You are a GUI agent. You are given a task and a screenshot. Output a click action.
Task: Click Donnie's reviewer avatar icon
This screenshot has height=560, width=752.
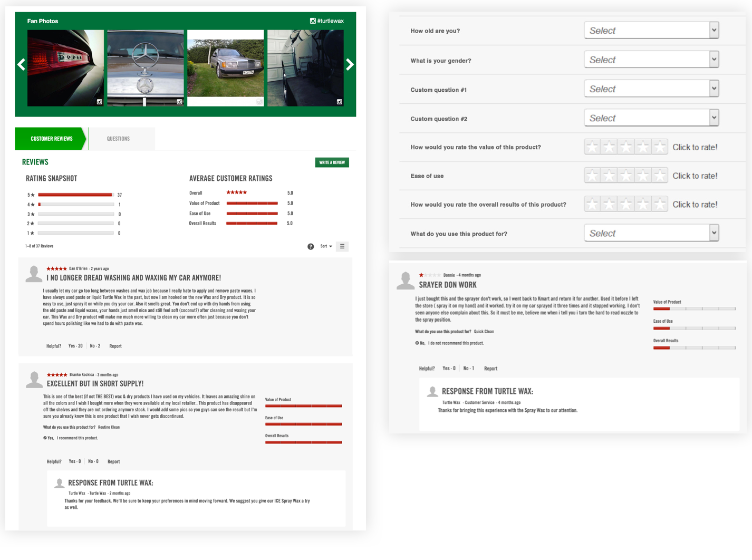click(406, 281)
